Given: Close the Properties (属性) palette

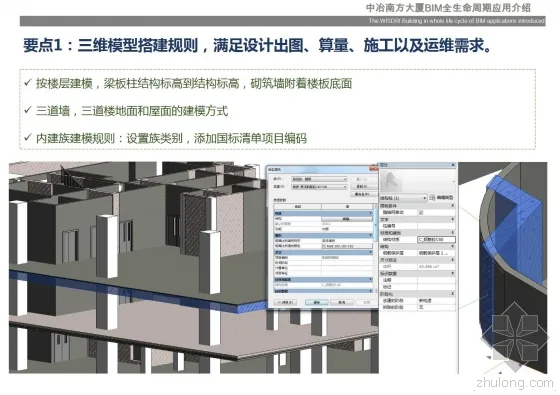Looking at the screenshot, I should point(453,165).
